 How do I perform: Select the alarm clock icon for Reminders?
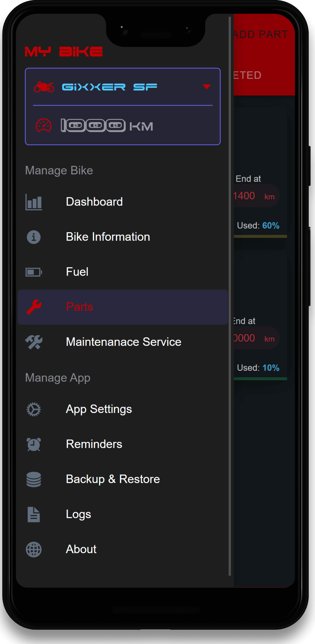pyautogui.click(x=34, y=444)
